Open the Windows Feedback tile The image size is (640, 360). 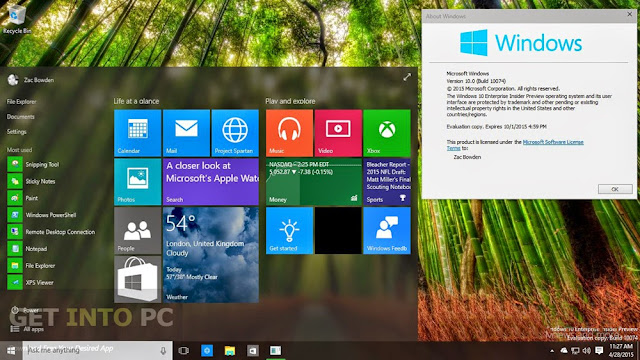pos(387,231)
